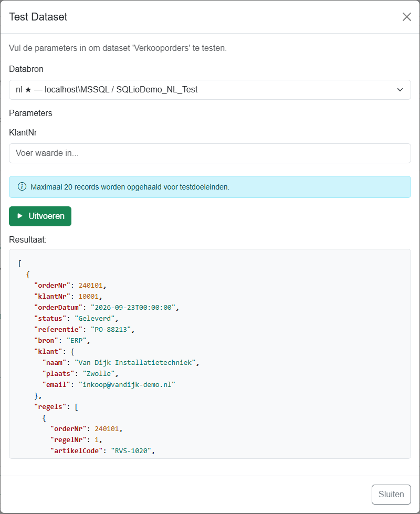Screen dimensions: 420x514
Task: Click the "klantNr": 10001 line
Action: 68,296
